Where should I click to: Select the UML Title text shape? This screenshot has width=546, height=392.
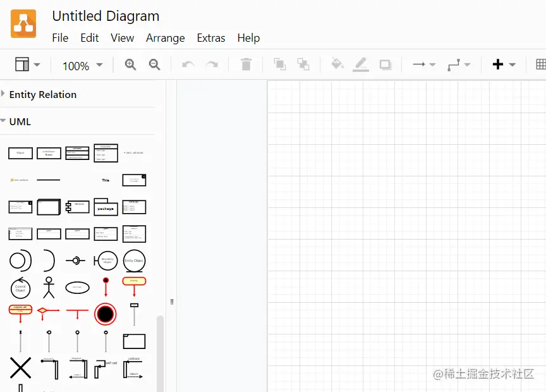(106, 180)
